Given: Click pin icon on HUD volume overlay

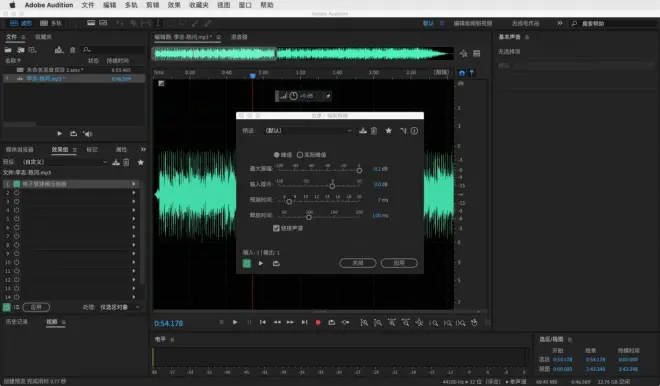Looking at the screenshot, I should click(327, 96).
